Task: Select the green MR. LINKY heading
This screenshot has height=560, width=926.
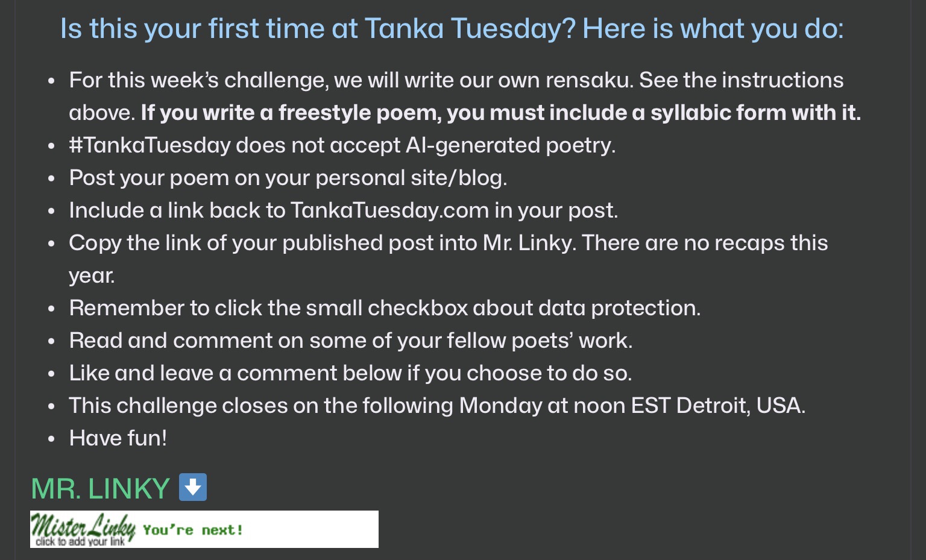Action: point(100,488)
